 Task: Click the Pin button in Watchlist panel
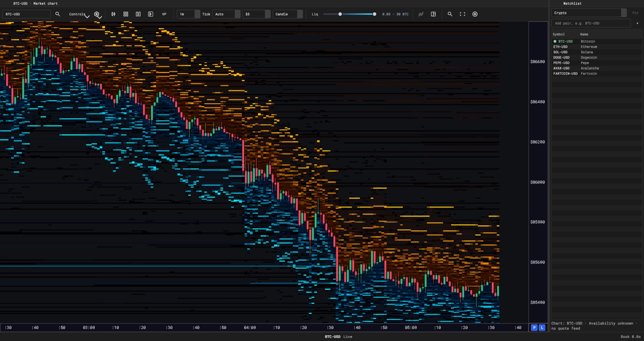635,13
